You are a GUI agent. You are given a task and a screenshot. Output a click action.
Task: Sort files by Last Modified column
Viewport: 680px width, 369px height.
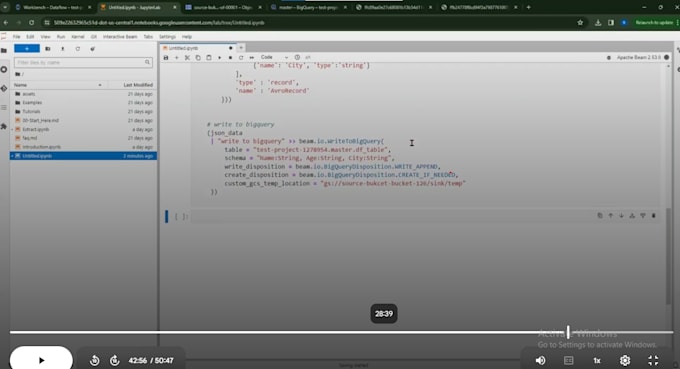point(138,85)
